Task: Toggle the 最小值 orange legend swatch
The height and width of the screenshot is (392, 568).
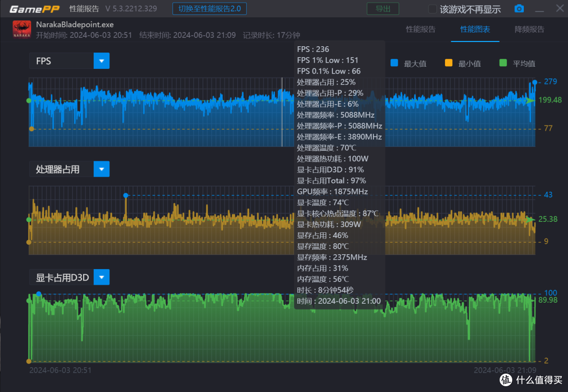Action: click(449, 63)
